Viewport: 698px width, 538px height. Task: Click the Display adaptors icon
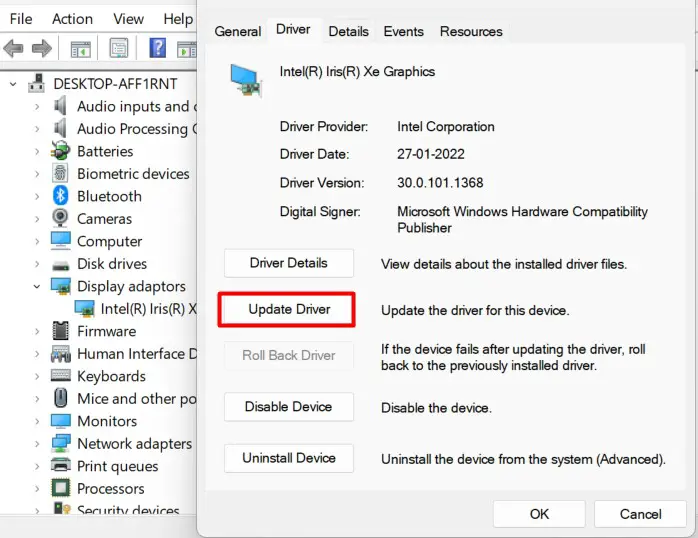[x=61, y=286]
